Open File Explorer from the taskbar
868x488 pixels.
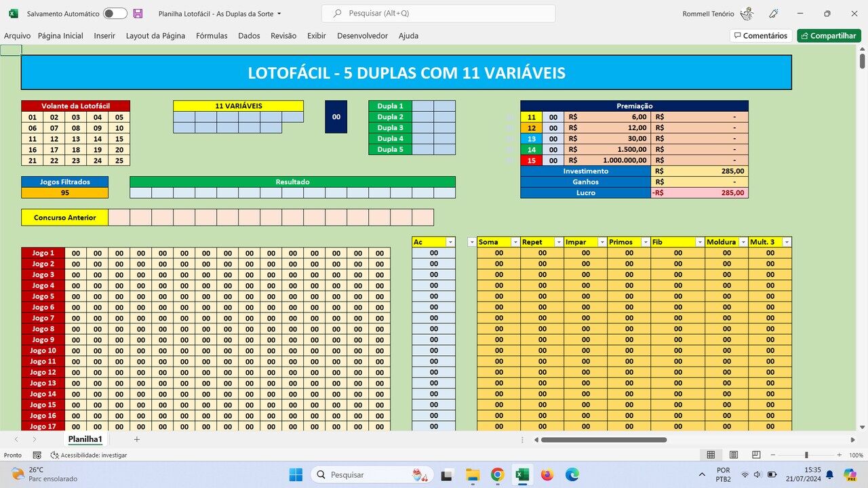(472, 474)
